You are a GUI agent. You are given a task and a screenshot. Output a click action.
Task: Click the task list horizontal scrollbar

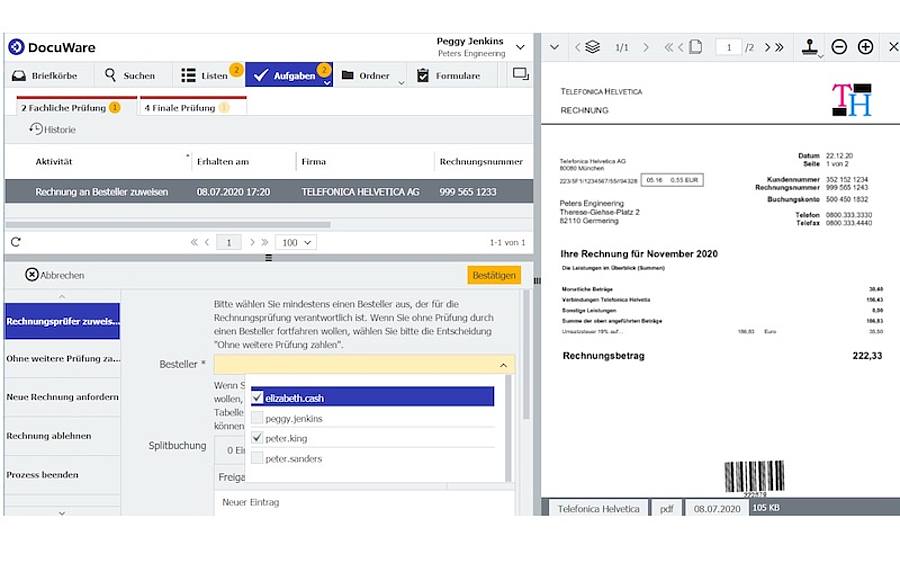[x=168, y=225]
